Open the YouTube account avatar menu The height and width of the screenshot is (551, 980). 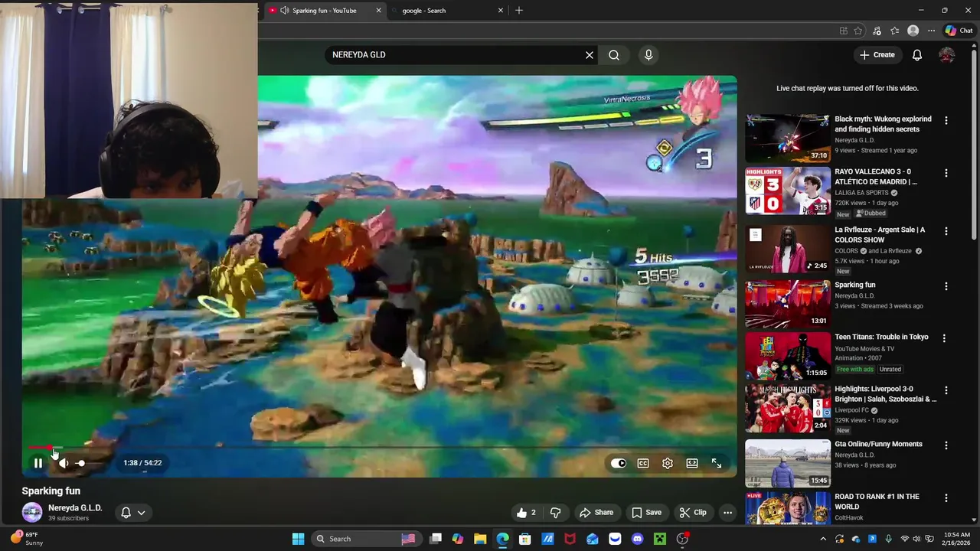tap(947, 55)
